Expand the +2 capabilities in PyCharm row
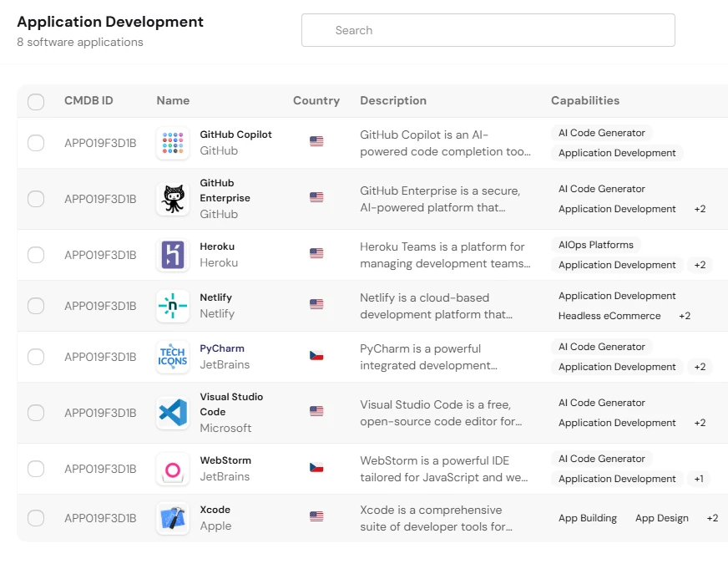Viewport: 728px width, 569px height. pos(700,367)
